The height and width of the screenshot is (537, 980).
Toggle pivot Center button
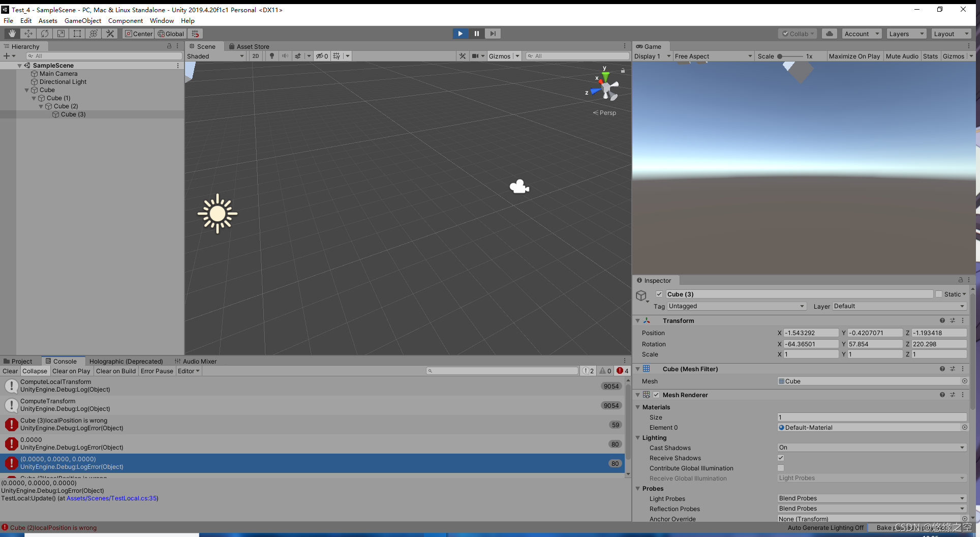pos(139,34)
